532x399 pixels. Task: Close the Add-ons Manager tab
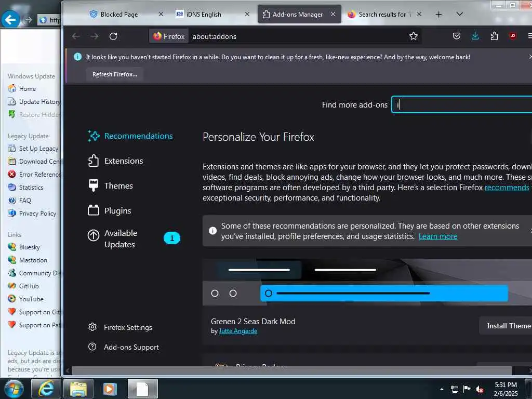pyautogui.click(x=333, y=14)
